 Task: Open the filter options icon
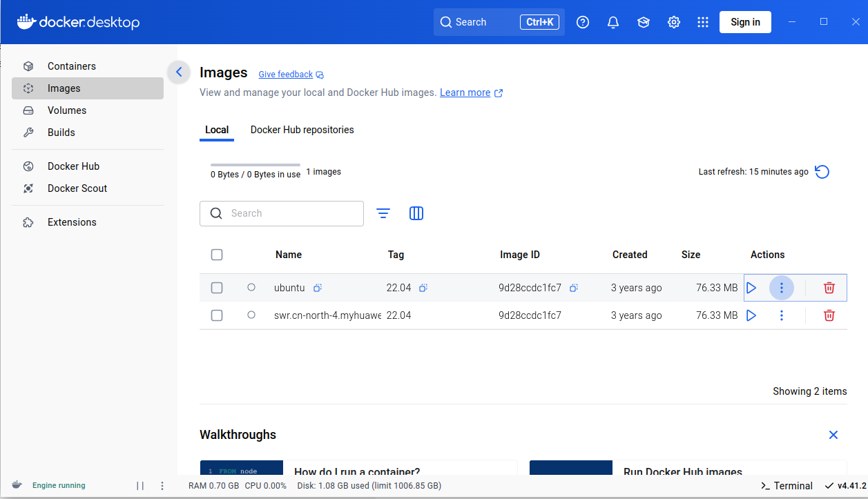[x=383, y=213]
